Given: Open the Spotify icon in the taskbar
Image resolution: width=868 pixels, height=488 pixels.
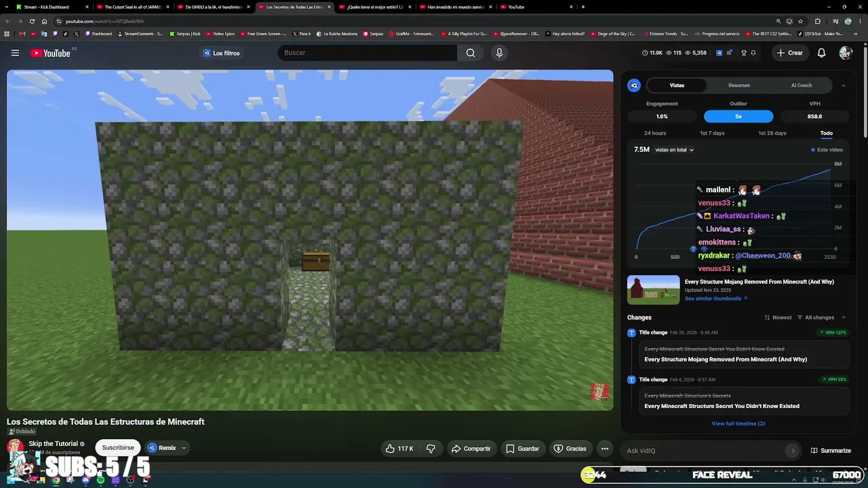Looking at the screenshot, I should coord(100,480).
